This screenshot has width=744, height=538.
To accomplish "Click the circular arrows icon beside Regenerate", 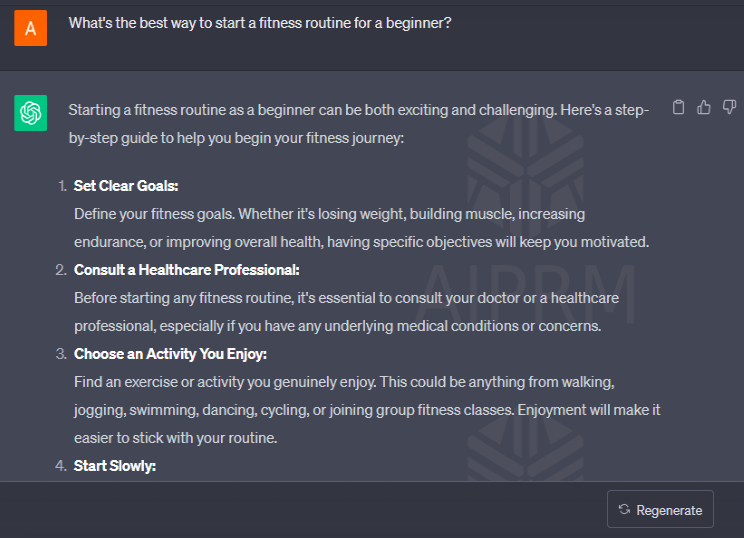I will [x=624, y=510].
